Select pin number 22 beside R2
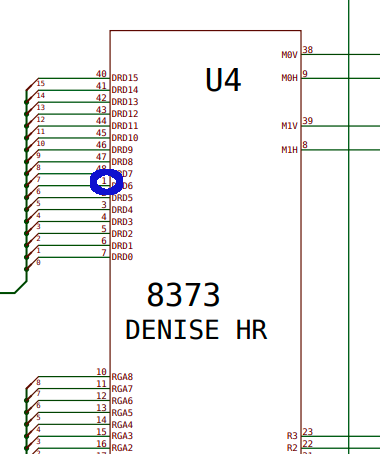380x454 pixels. (x=308, y=444)
